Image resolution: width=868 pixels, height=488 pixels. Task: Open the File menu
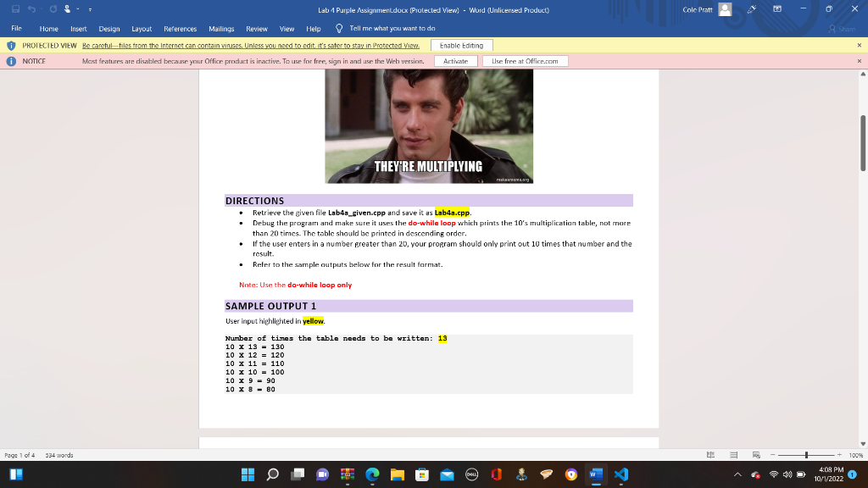[x=17, y=28]
